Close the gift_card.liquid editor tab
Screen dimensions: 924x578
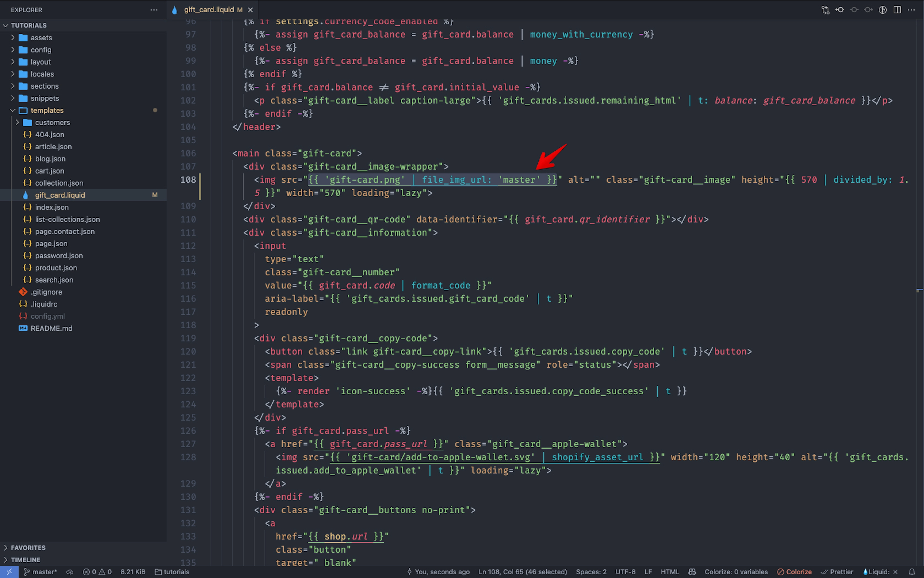pos(251,10)
